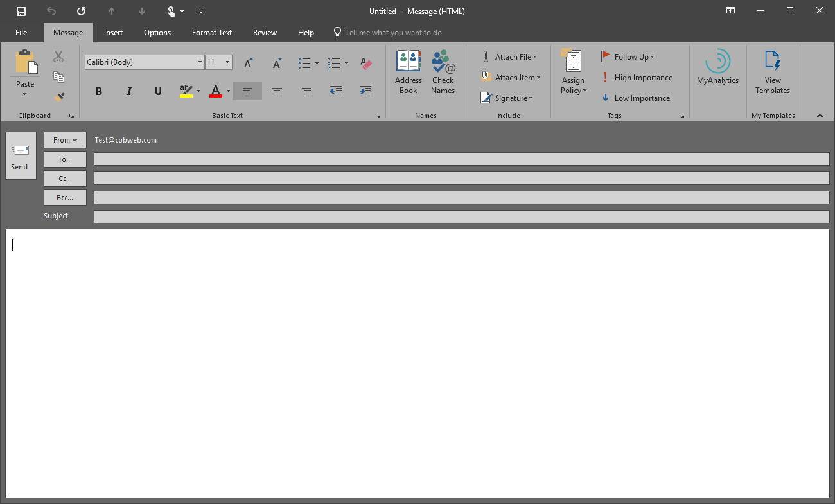
Task: Toggle italic formatting
Action: (x=128, y=91)
